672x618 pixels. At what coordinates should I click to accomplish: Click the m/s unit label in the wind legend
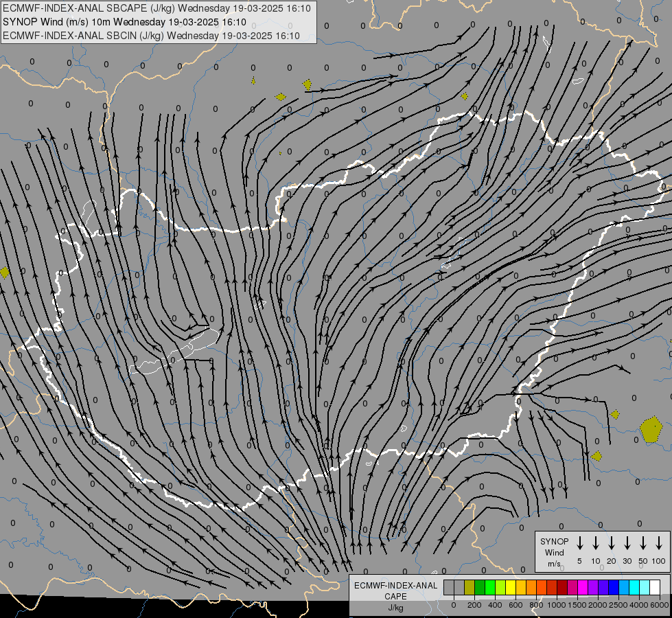click(x=554, y=564)
